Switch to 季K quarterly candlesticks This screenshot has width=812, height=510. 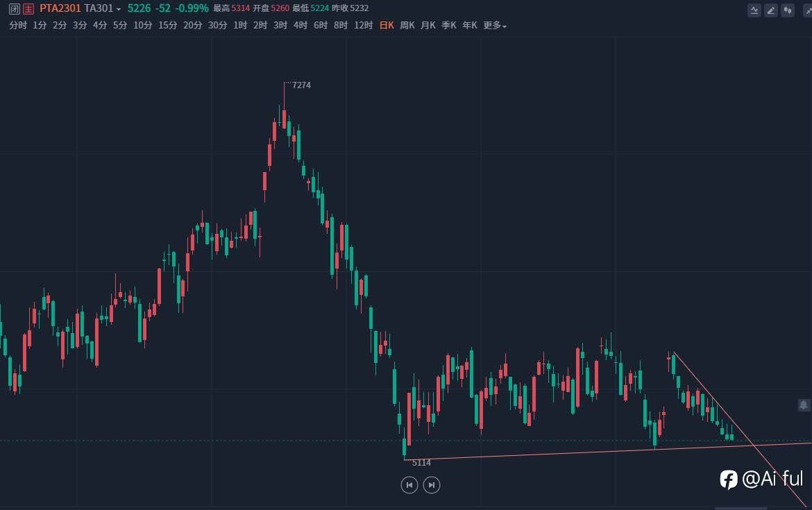[449, 26]
